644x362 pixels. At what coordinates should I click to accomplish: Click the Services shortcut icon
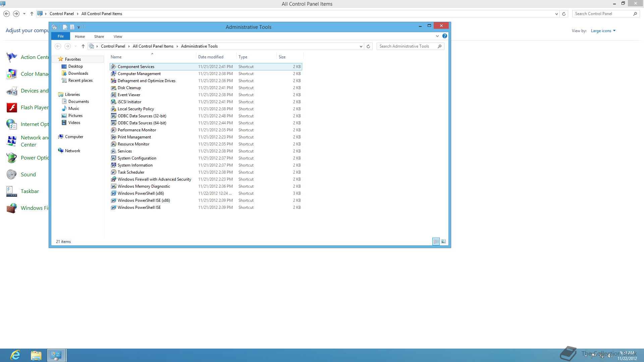(113, 151)
